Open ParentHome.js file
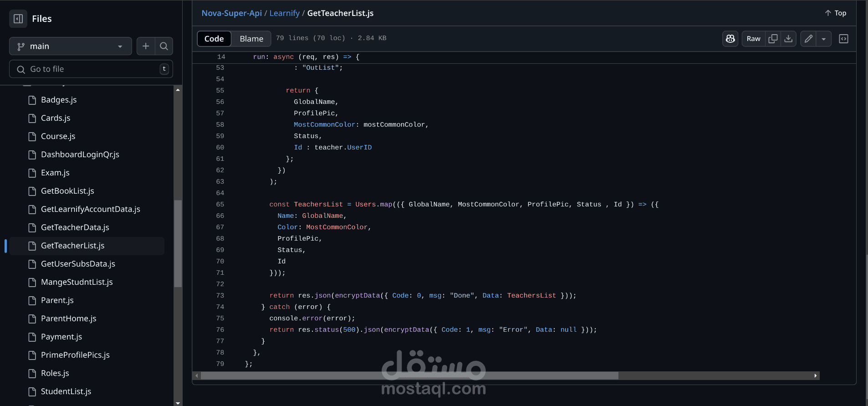 [69, 319]
